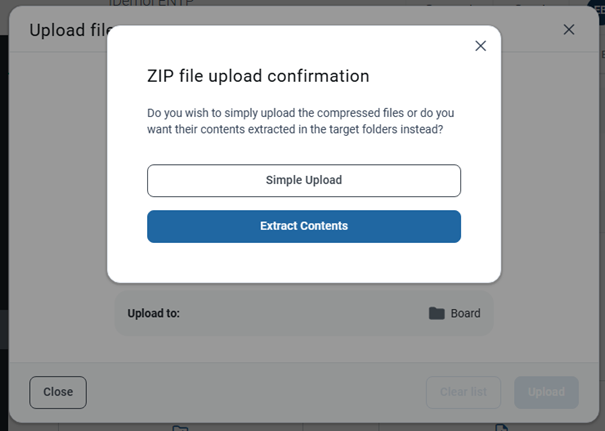This screenshot has height=431, width=605.
Task: Click the 'Upload to:' label
Action: tap(153, 313)
